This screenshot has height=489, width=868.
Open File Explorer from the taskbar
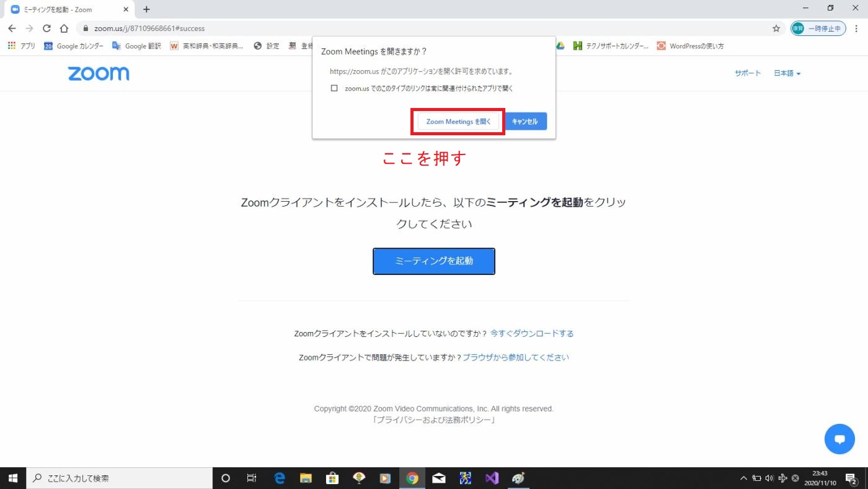(x=306, y=478)
